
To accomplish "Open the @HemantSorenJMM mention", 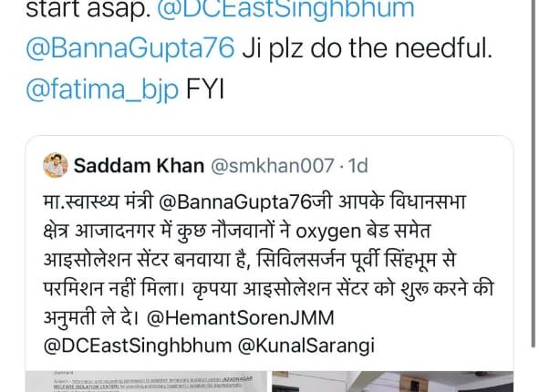I will [240, 318].
